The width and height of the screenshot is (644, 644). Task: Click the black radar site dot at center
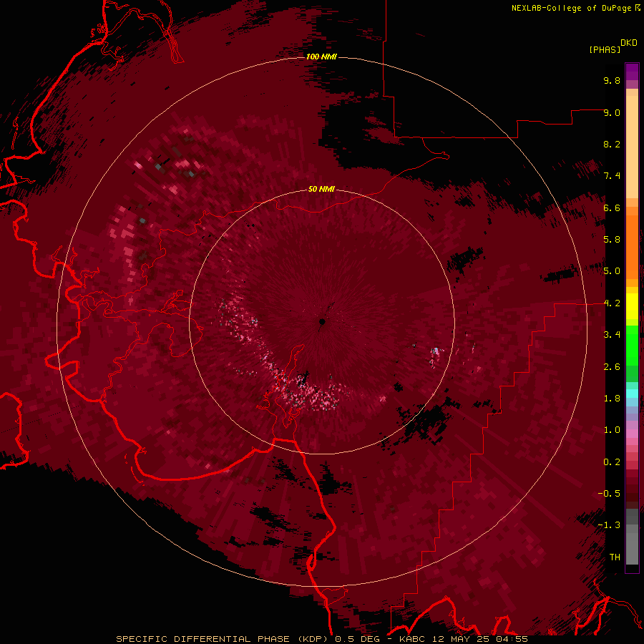pos(323,321)
